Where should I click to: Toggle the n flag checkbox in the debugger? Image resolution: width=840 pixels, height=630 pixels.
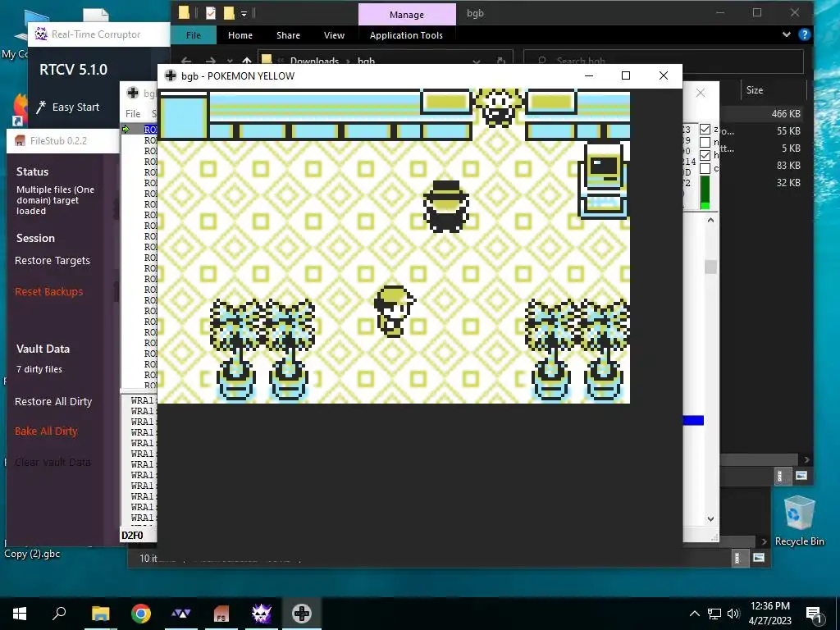coord(705,142)
